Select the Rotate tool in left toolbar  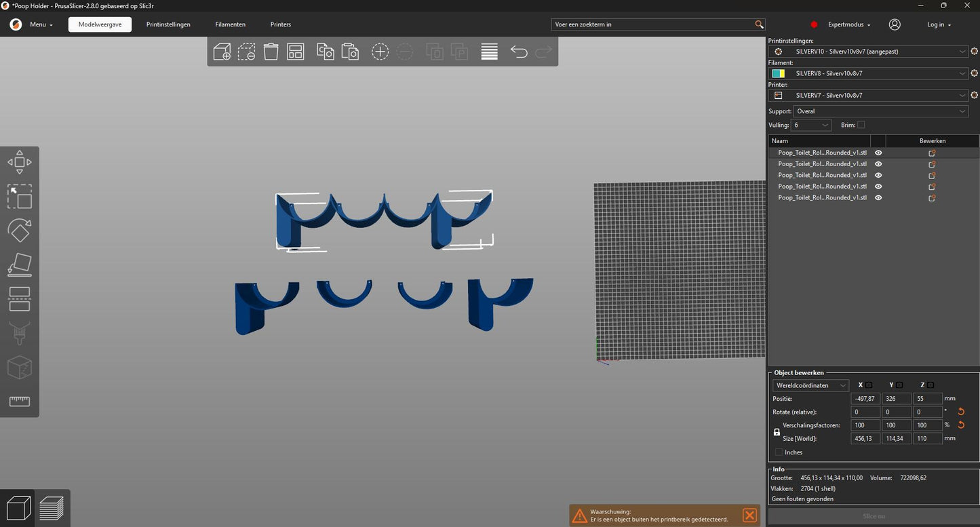pos(20,231)
